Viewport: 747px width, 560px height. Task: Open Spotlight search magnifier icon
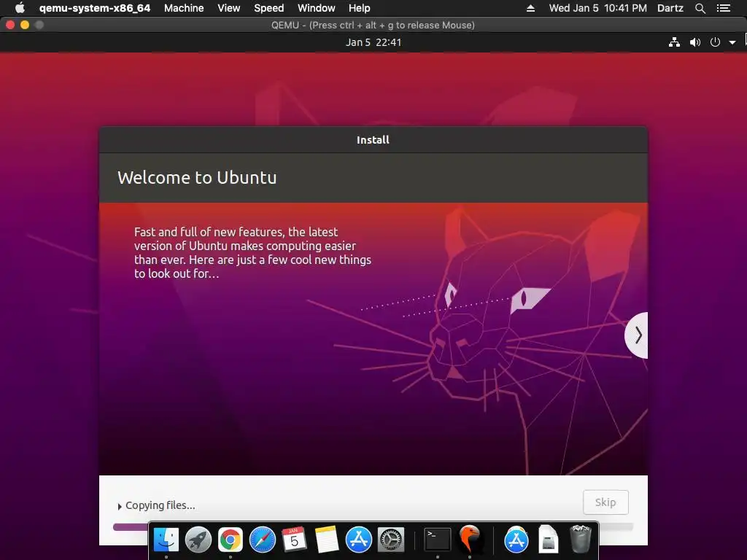pyautogui.click(x=700, y=8)
